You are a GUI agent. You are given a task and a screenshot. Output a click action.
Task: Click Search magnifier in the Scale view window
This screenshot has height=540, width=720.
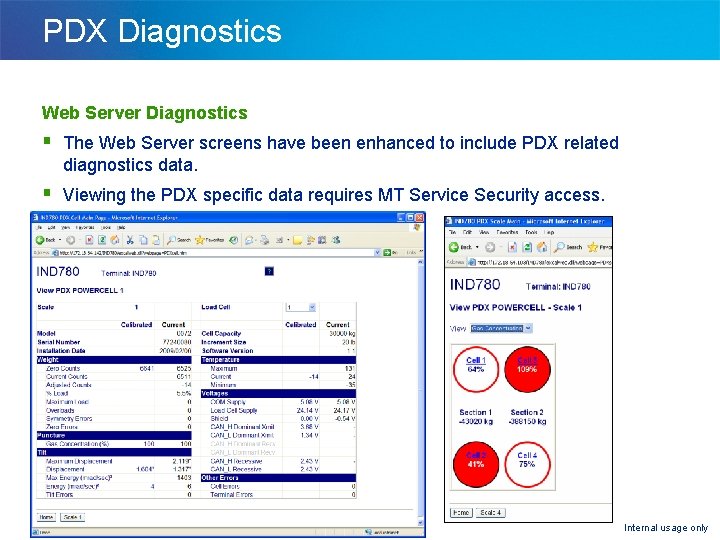coord(559,247)
